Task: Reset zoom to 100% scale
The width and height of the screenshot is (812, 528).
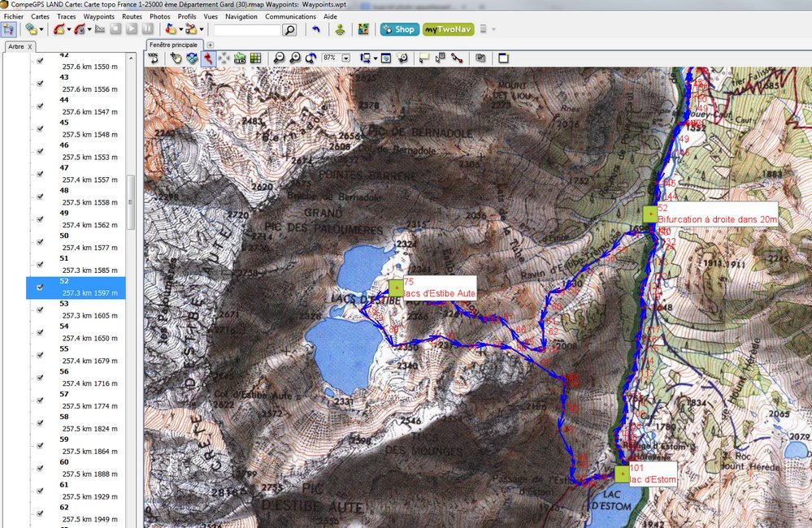Action: click(154, 58)
